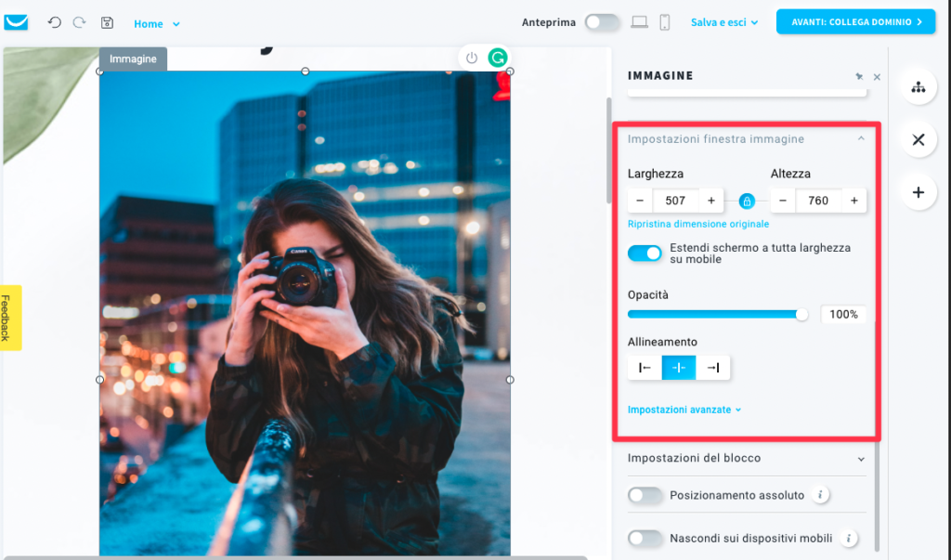Open the site structure tree icon
Viewport: 951px width, 560px height.
pos(918,86)
